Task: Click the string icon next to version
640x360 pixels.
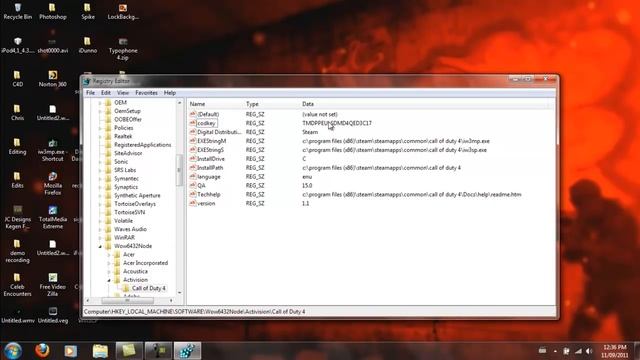Action: click(193, 203)
